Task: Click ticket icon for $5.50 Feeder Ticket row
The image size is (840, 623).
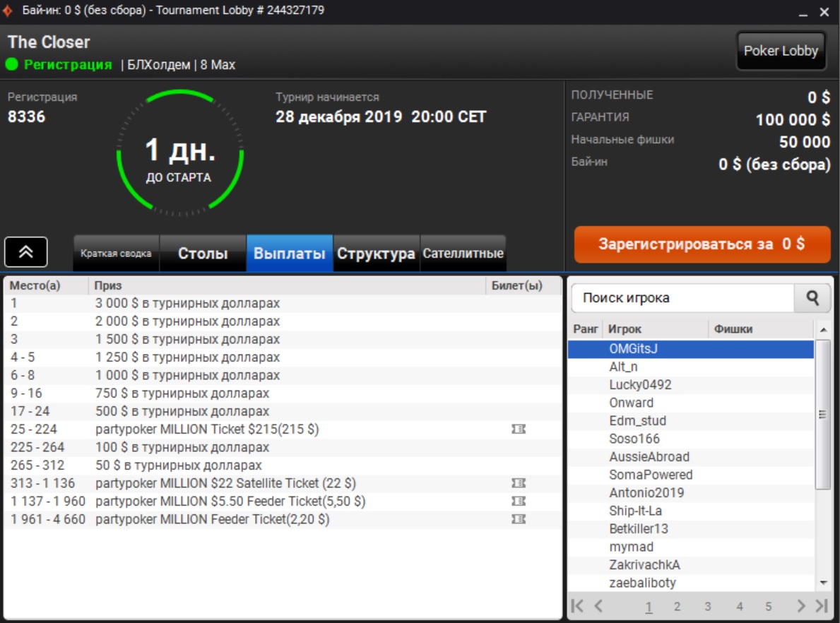Action: pos(519,502)
